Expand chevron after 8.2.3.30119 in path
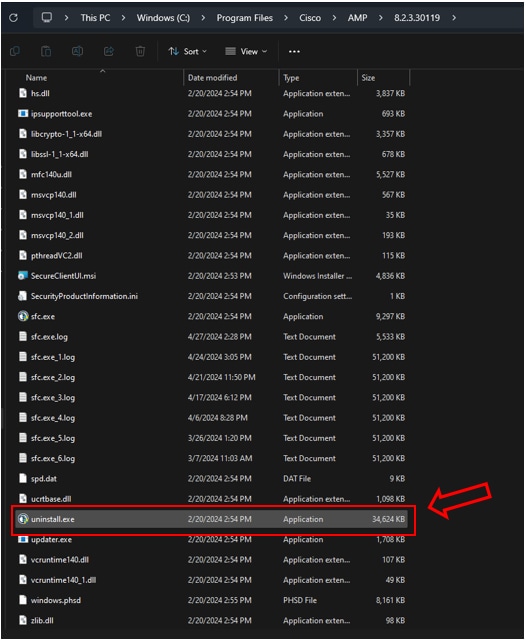 pos(454,18)
